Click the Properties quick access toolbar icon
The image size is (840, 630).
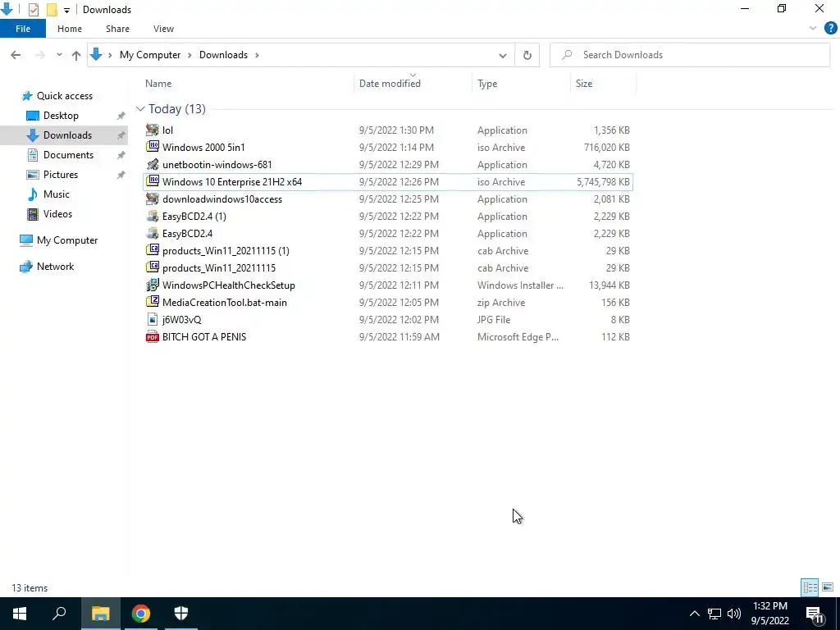(x=33, y=10)
